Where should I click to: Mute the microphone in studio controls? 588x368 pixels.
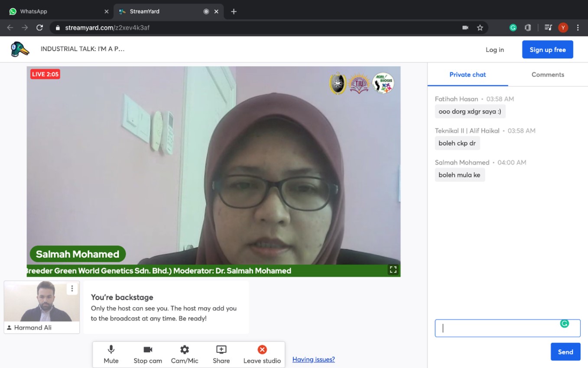coord(111,354)
